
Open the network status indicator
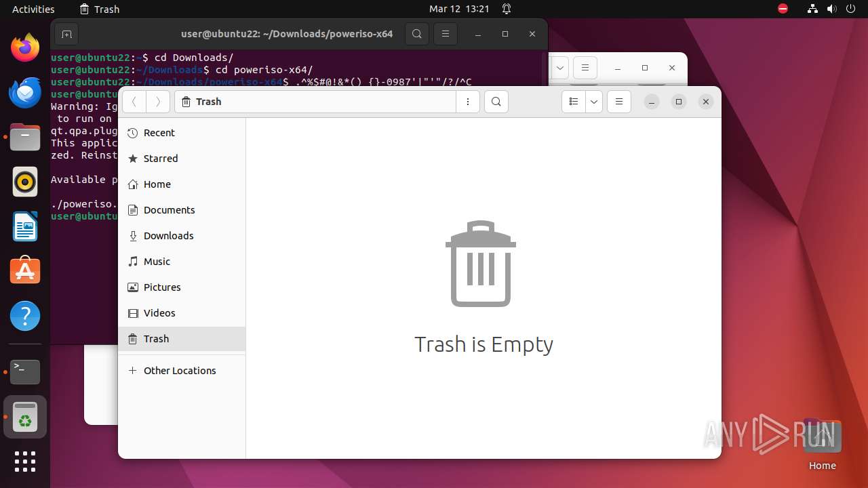pos(813,9)
